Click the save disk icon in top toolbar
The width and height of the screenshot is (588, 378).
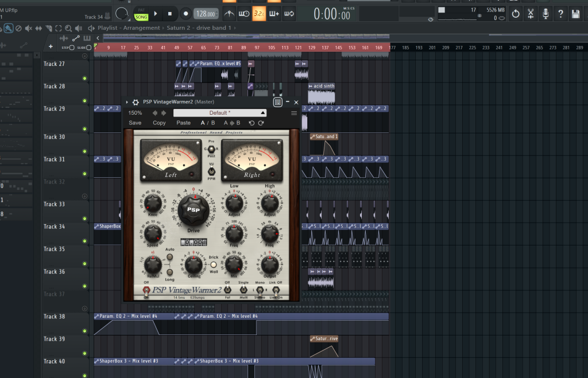point(575,14)
